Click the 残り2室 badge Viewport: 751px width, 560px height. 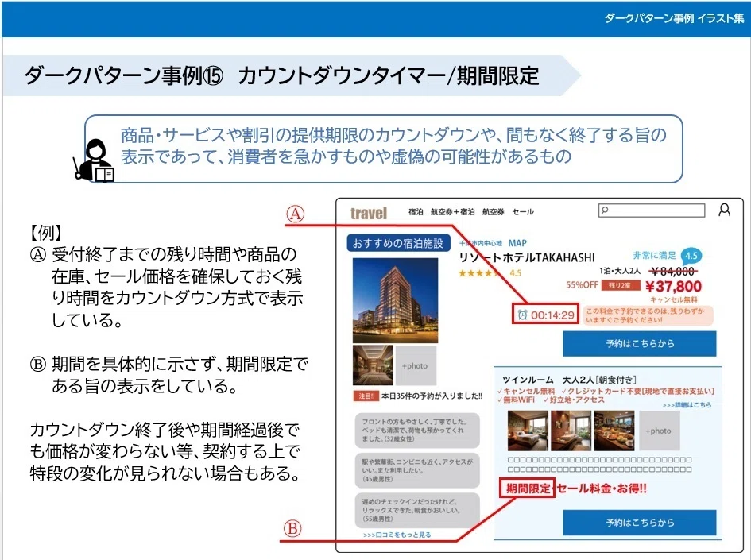coord(621,286)
